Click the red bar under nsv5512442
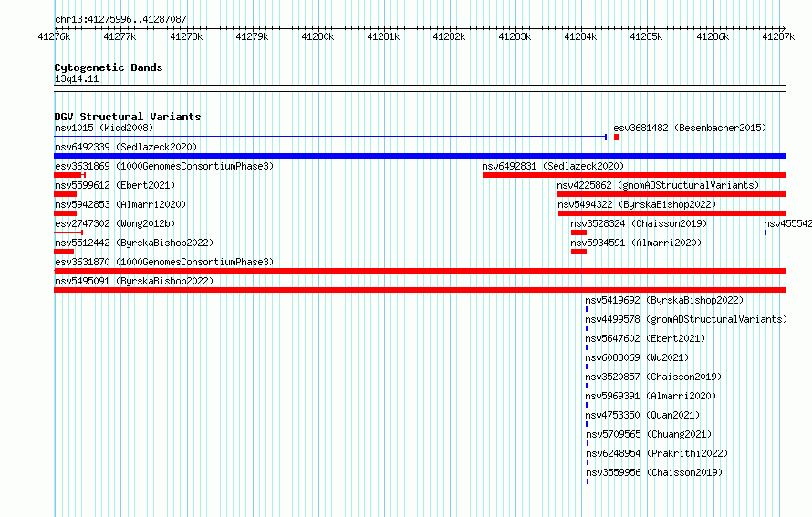The image size is (812, 517). coord(64,252)
